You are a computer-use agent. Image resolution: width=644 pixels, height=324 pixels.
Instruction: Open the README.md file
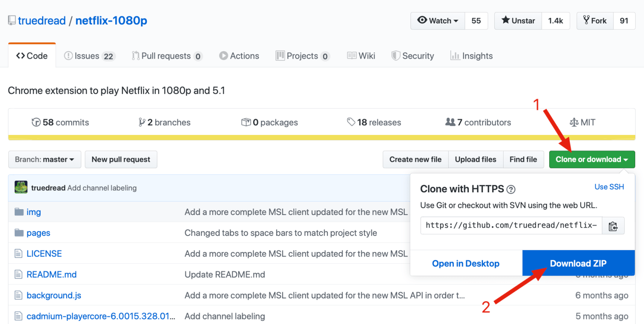[52, 275]
